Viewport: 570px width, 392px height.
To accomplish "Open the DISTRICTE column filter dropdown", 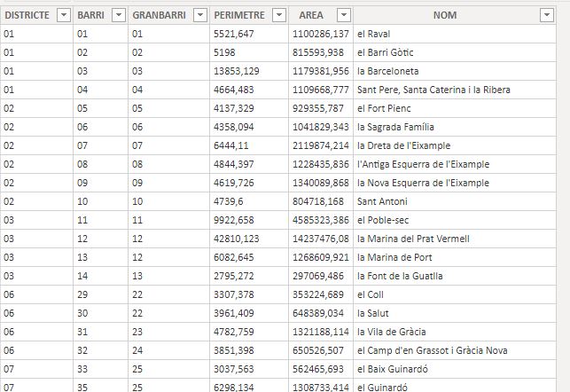I will [x=64, y=15].
